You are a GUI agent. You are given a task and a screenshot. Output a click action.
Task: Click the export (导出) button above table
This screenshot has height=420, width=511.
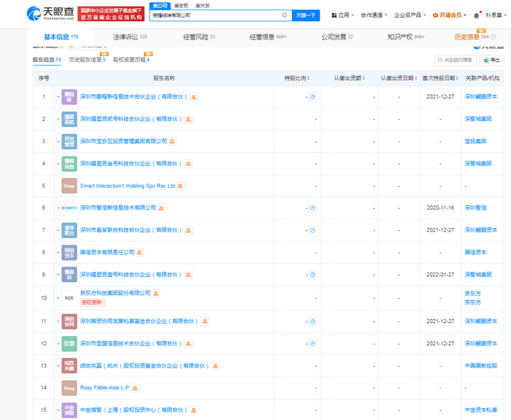pyautogui.click(x=493, y=60)
